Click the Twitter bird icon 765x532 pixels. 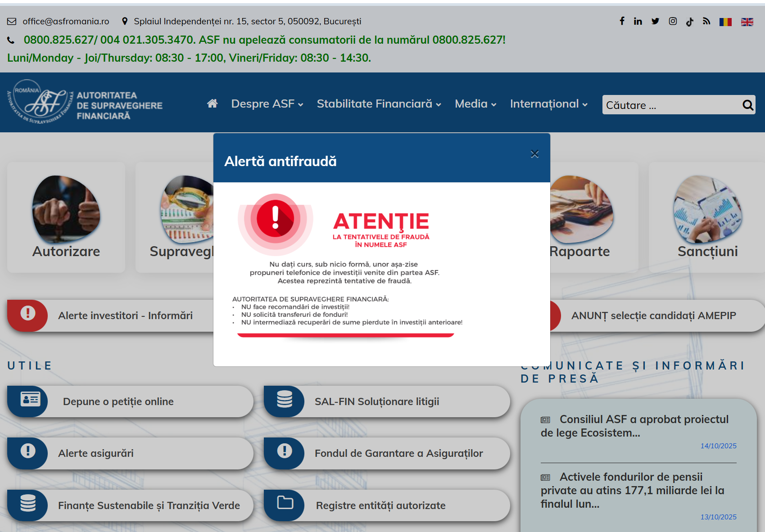coord(655,21)
